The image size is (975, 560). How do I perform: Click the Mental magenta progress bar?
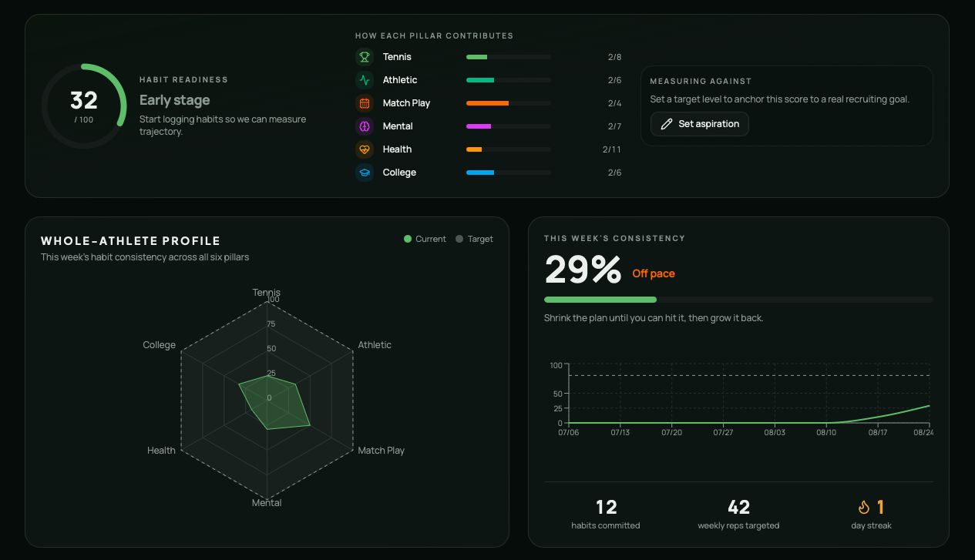coord(509,126)
